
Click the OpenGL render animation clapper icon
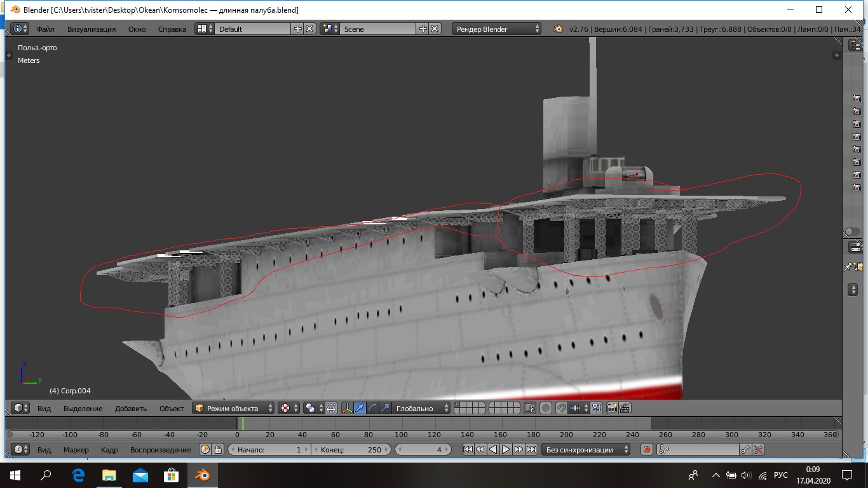[x=625, y=408]
